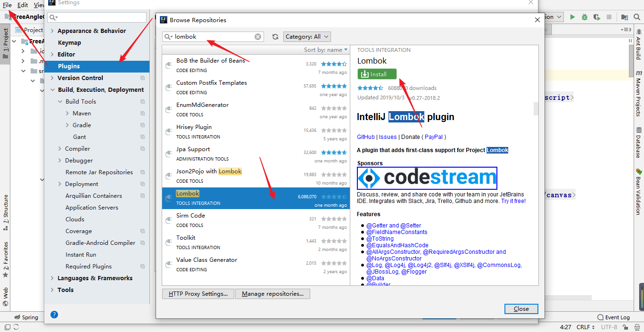
Task: Open the Event Log panel
Action: pyautogui.click(x=613, y=317)
